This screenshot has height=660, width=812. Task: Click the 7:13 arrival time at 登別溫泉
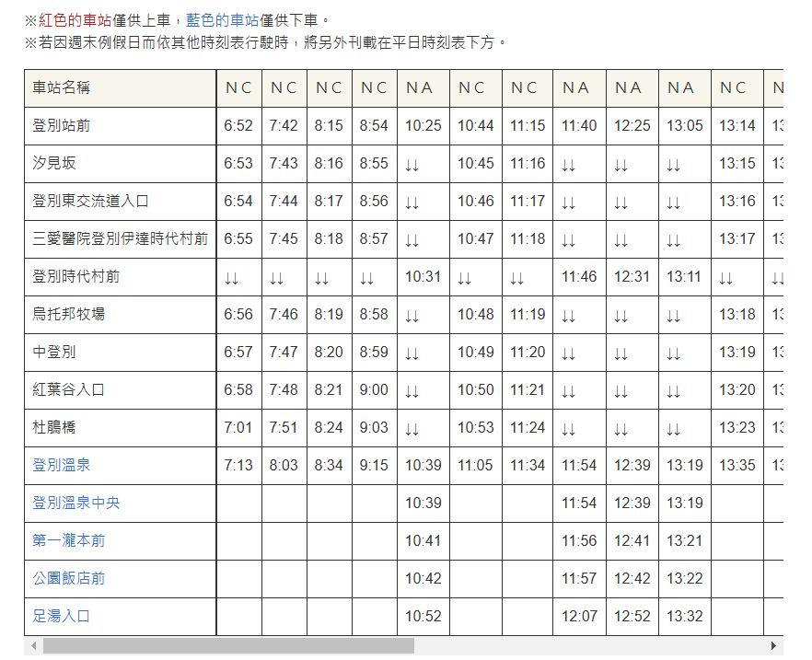pos(238,466)
